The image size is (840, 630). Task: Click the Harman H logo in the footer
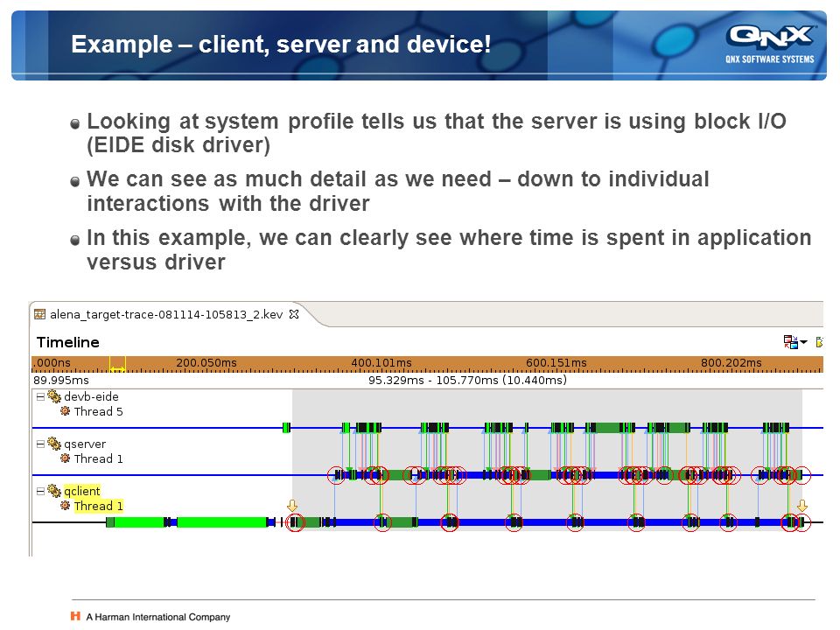click(75, 616)
